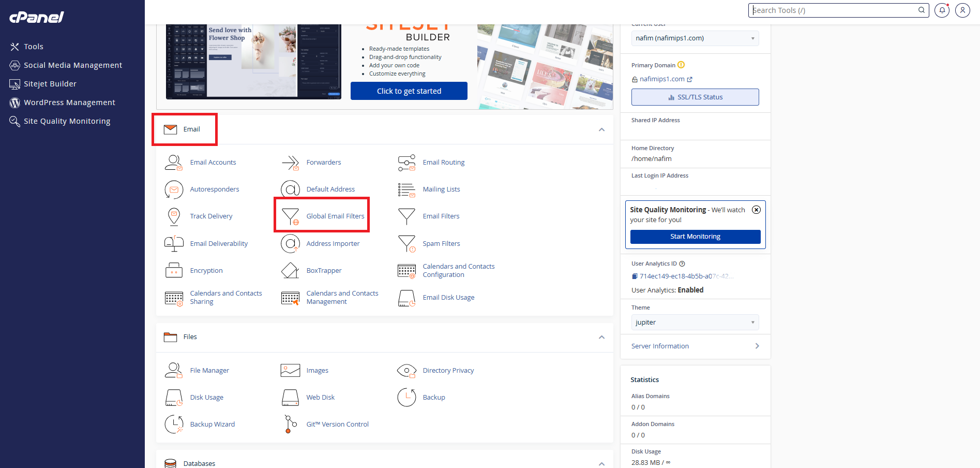This screenshot has width=980, height=468.
Task: Expand Server Information chevron
Action: (x=757, y=346)
